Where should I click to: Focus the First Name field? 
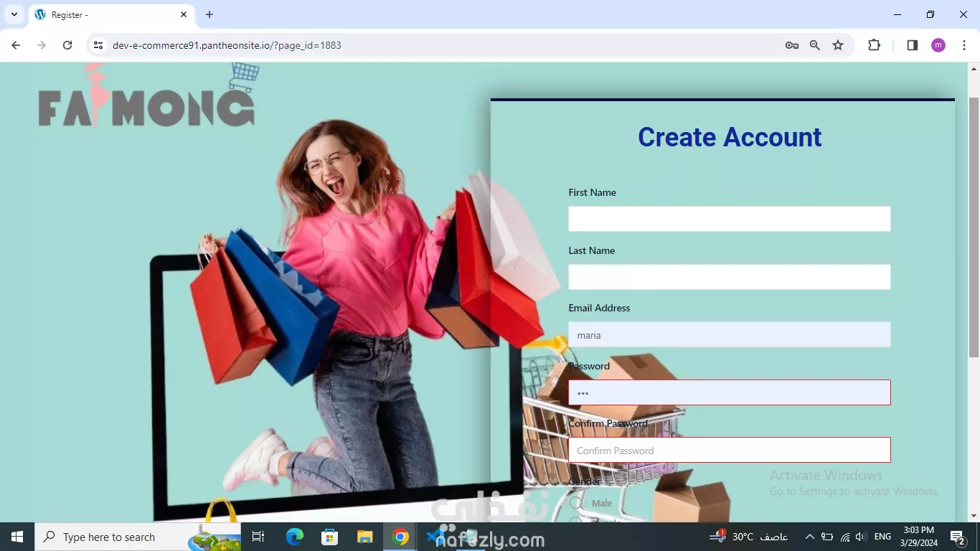(730, 219)
